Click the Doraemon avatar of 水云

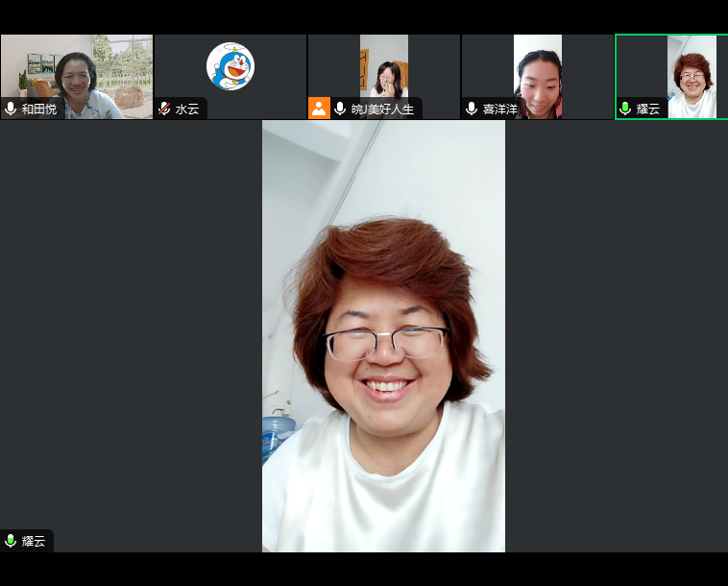pyautogui.click(x=231, y=66)
